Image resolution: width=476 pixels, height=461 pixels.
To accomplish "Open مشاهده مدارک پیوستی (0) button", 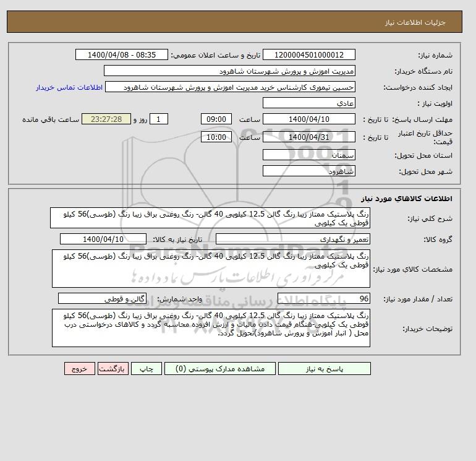I will tap(220, 368).
